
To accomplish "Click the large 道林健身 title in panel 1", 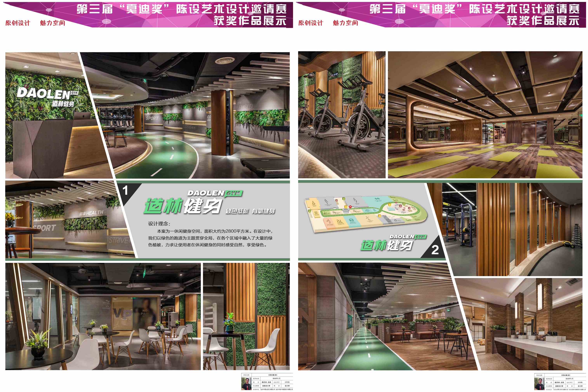I will point(183,206).
